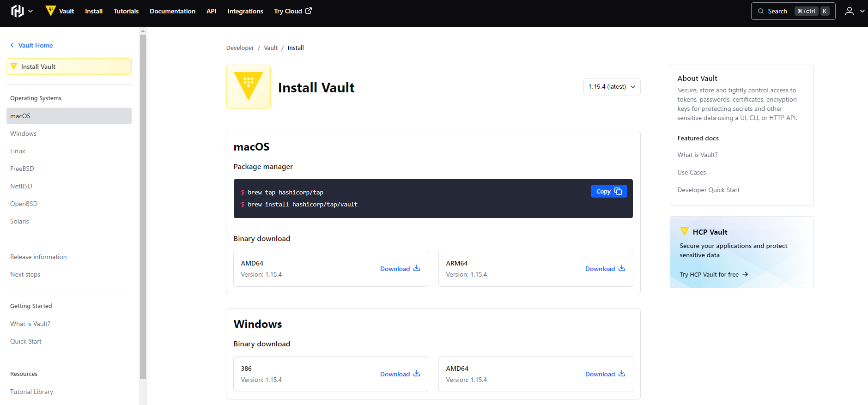Screen dimensions: 868x405
Task: Open Release information in sidebar
Action: click(38, 257)
